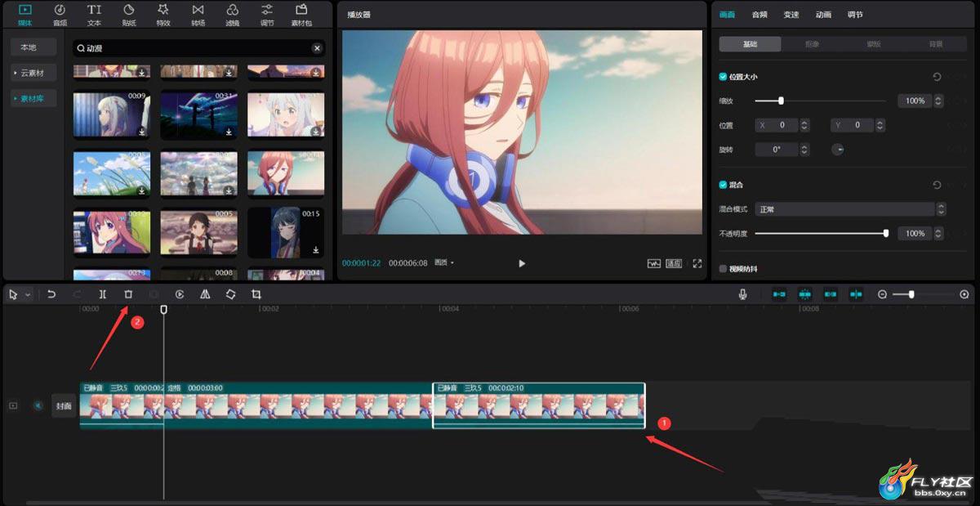
Task: Undo the last action
Action: tap(51, 294)
